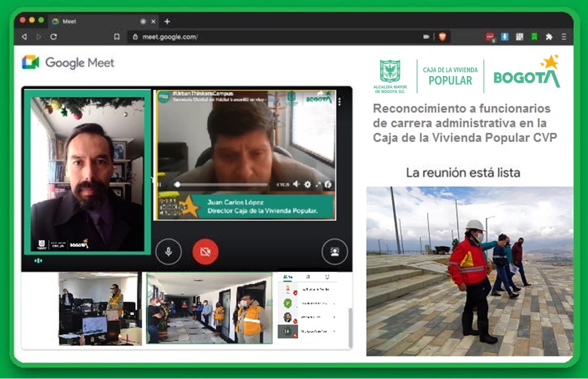588x379 pixels.
Task: Click the Bogotá star logo
Action: point(527,72)
